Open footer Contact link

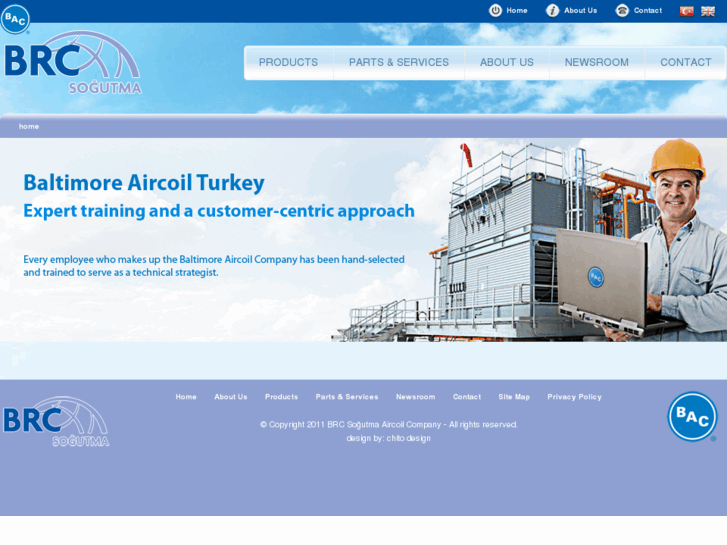pos(467,397)
